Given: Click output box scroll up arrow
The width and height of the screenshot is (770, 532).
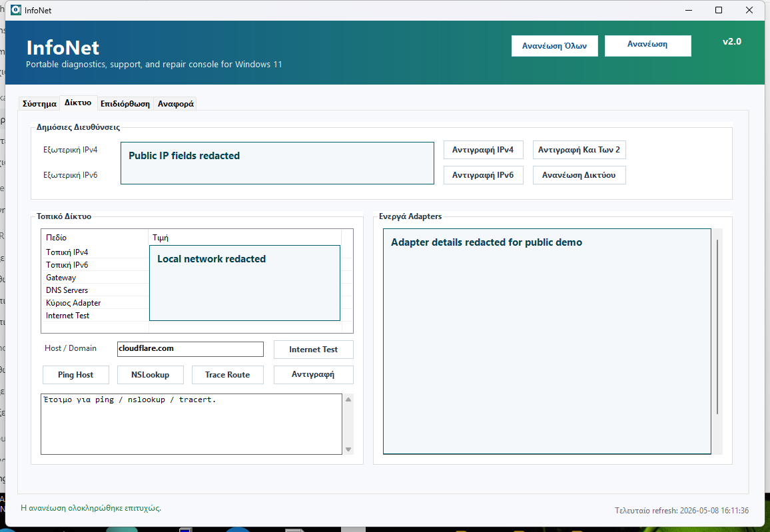Looking at the screenshot, I should (x=348, y=399).
